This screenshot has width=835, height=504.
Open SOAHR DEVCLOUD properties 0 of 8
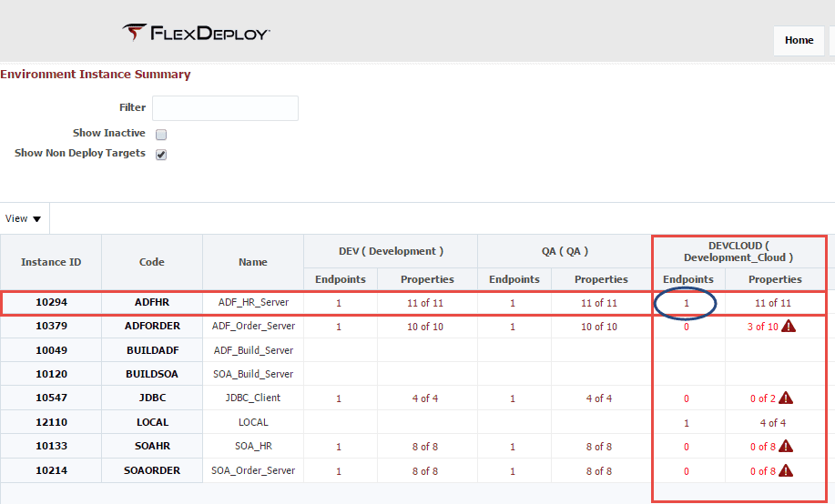(762, 447)
